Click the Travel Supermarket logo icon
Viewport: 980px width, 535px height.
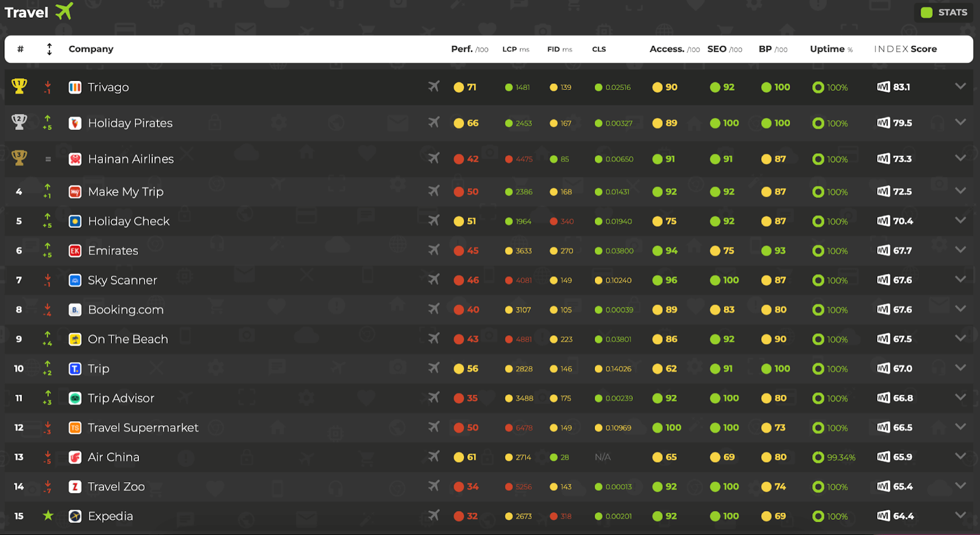[x=75, y=428]
